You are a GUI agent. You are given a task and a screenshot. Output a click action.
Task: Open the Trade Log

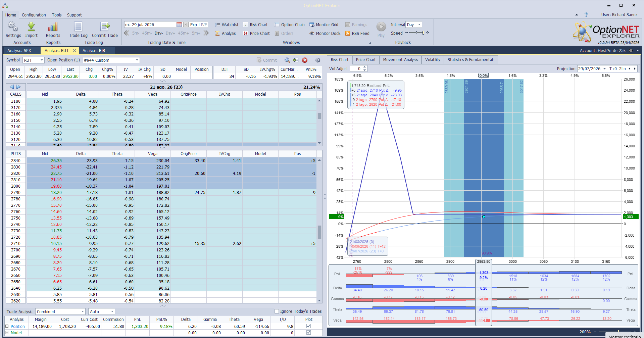click(78, 30)
